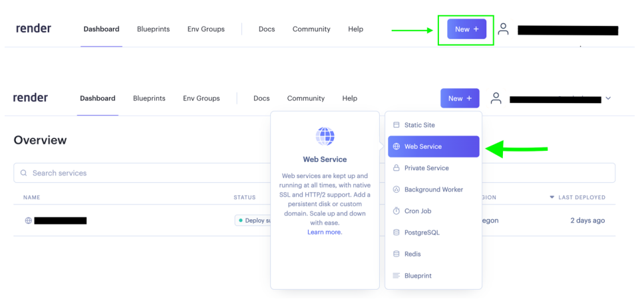
Task: Focus the Search services input field
Action: click(314, 173)
